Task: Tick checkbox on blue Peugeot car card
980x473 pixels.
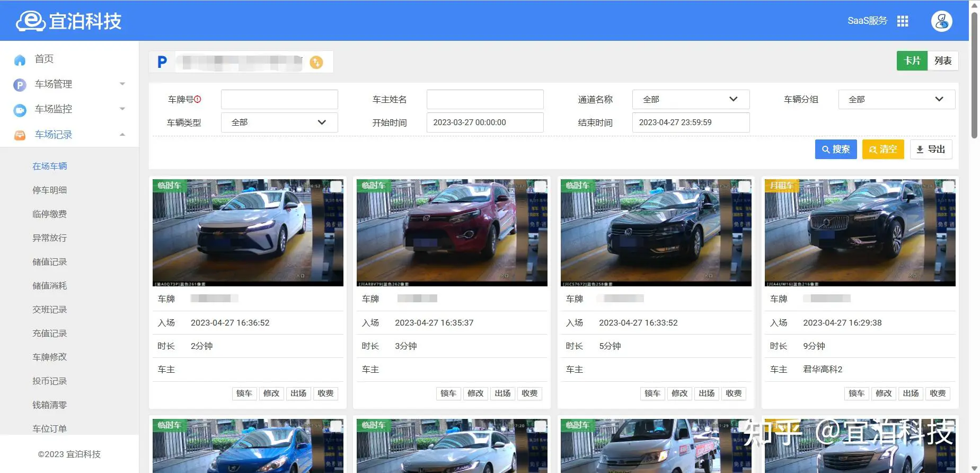Action: (x=336, y=426)
